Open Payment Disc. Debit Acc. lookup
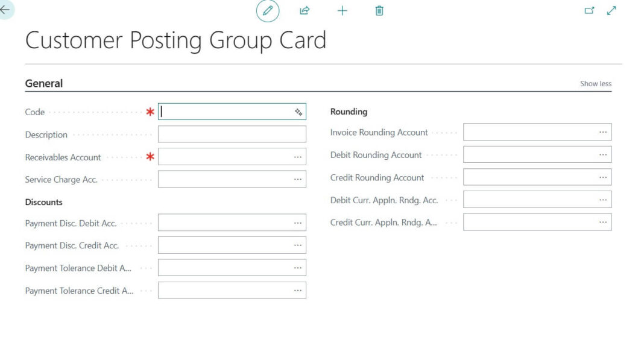Screen dimensions: 644x351 coord(298,223)
